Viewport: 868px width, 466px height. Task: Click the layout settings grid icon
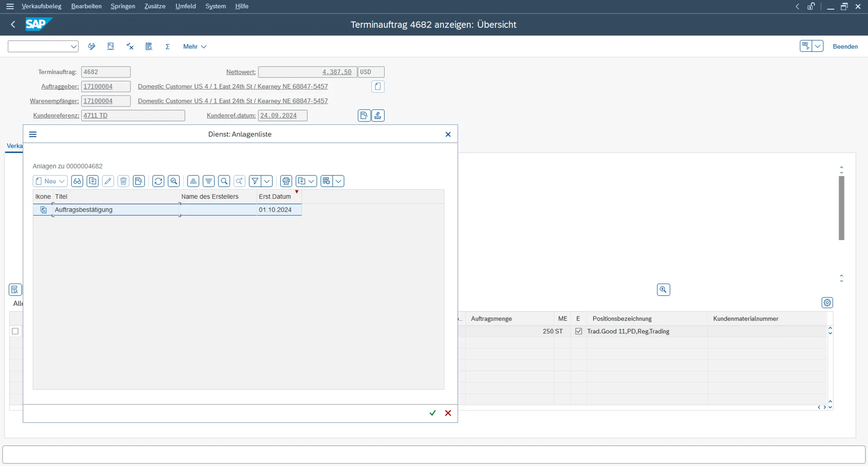(327, 181)
